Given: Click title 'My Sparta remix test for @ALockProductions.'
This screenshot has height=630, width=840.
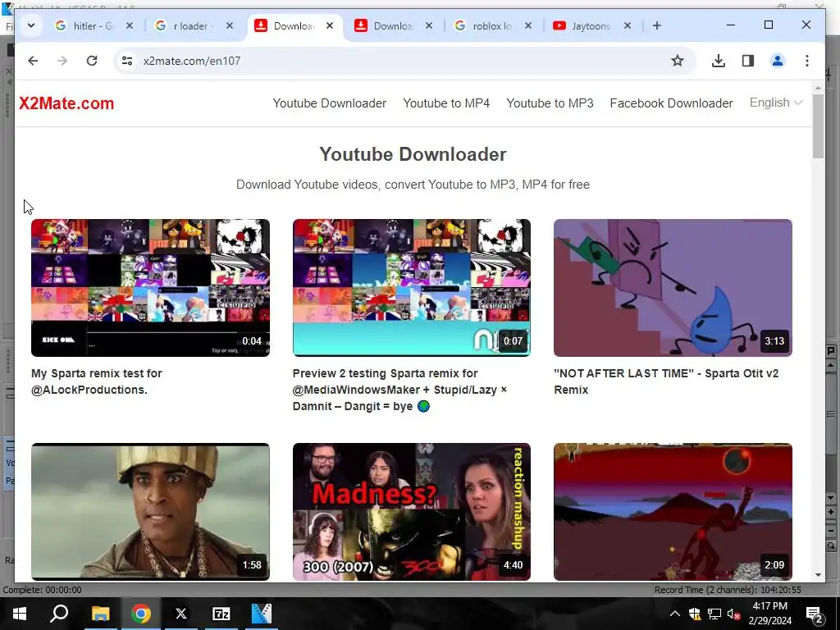Looking at the screenshot, I should click(x=97, y=381).
